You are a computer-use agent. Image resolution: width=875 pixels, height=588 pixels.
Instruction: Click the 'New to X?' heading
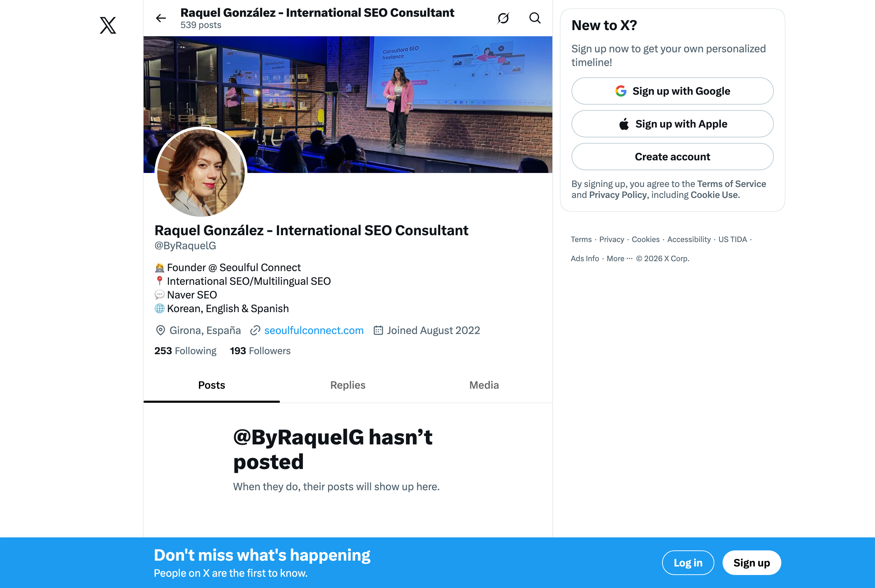click(x=604, y=25)
